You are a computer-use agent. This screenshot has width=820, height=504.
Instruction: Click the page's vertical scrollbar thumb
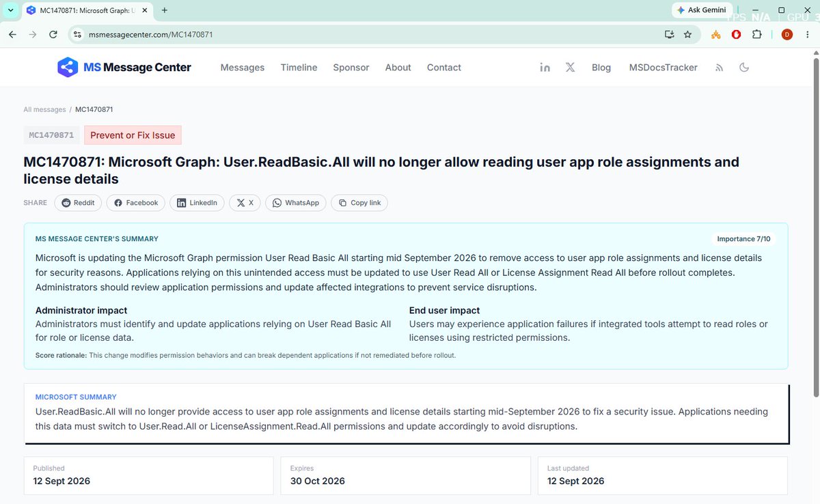(815, 226)
